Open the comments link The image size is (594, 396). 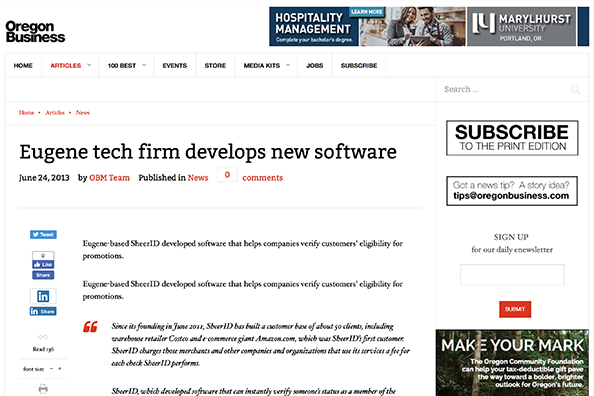pyautogui.click(x=263, y=178)
